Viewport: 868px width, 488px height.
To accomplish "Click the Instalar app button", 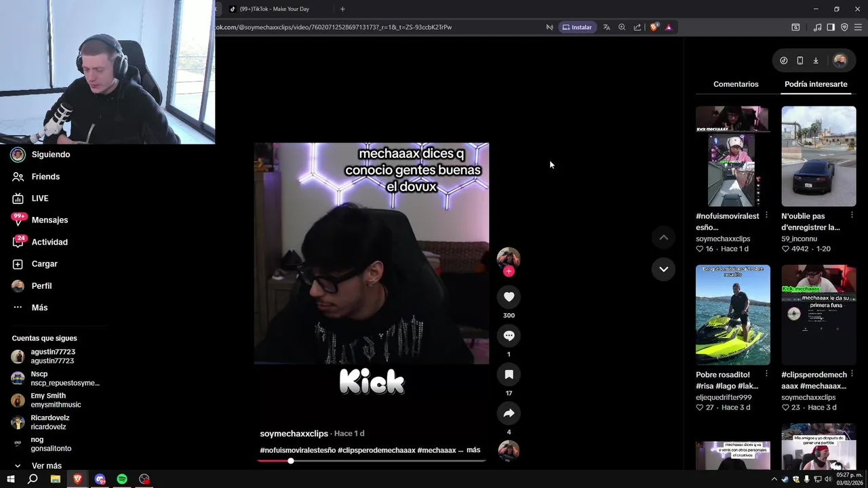I will (x=577, y=27).
